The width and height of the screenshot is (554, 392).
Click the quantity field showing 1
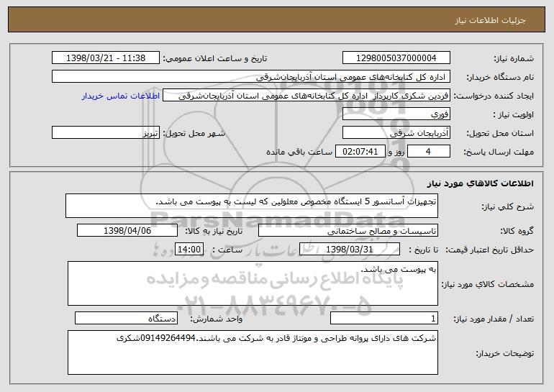click(x=384, y=318)
